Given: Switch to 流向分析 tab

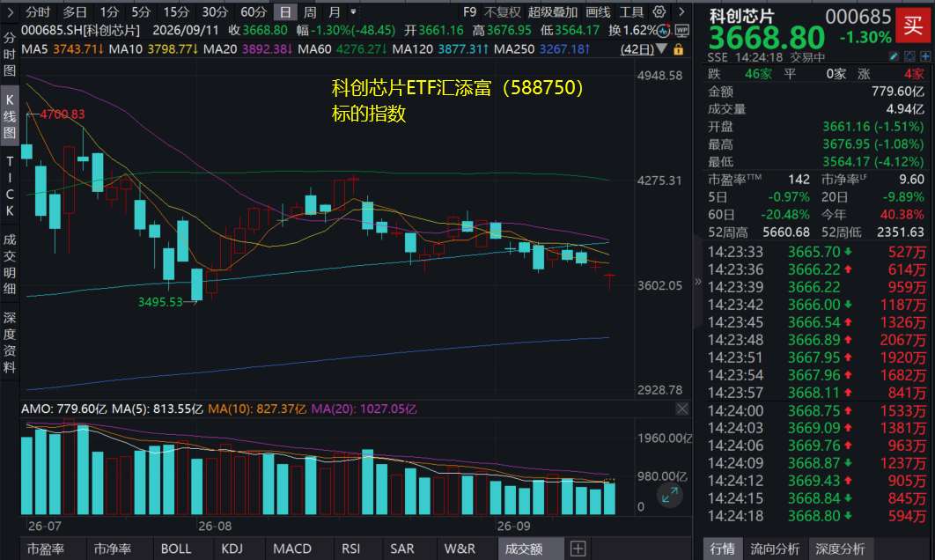Looking at the screenshot, I should coord(775,549).
